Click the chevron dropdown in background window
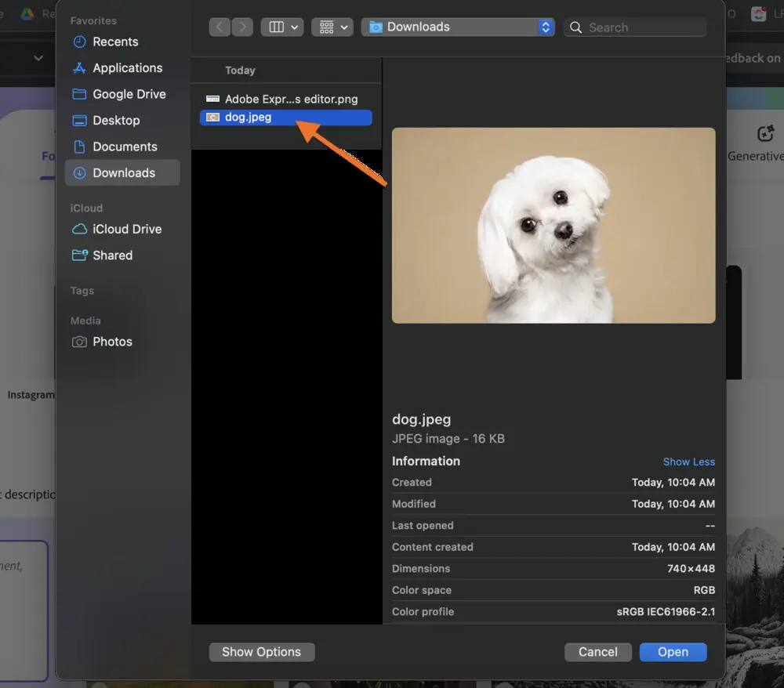 pos(38,58)
